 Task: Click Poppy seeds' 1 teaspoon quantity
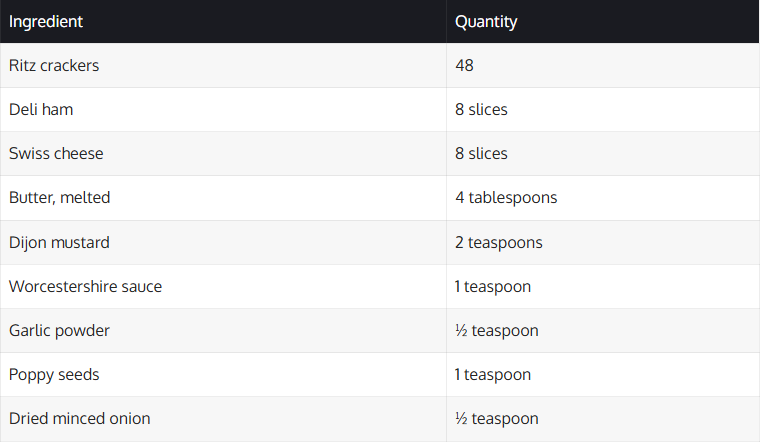pos(493,374)
